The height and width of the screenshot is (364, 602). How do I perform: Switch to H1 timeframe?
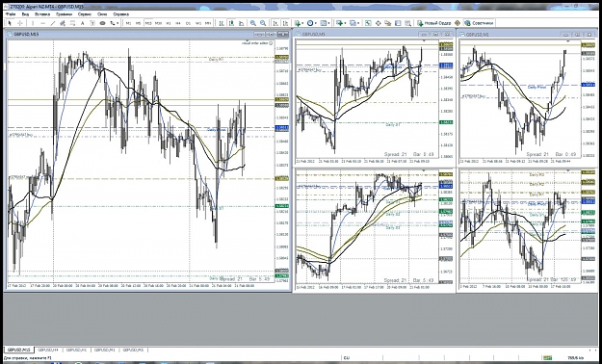click(169, 23)
